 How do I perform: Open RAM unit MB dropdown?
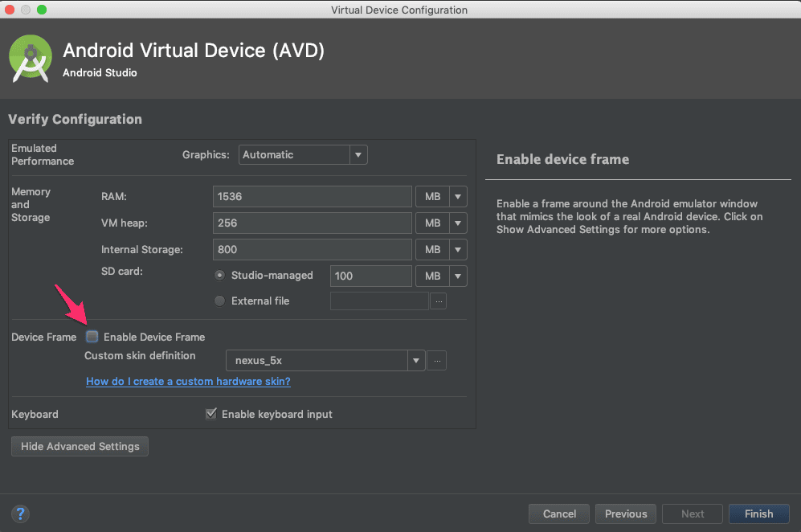[x=441, y=196]
